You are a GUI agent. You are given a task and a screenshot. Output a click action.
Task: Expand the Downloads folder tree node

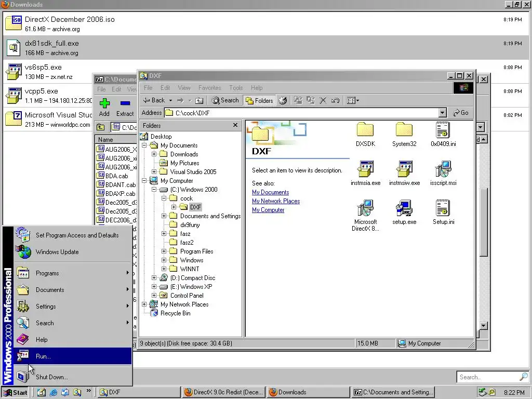(x=154, y=154)
